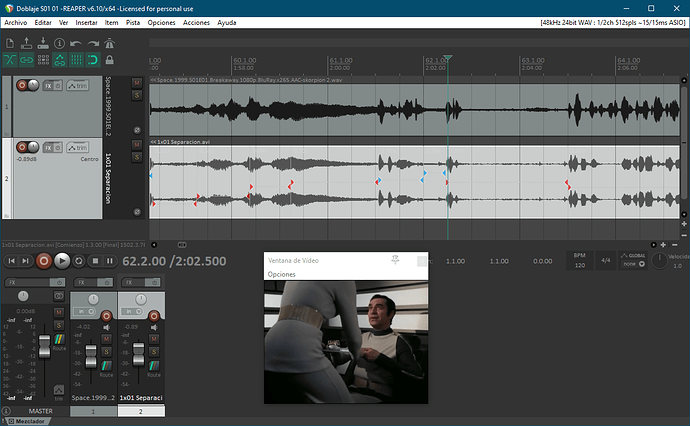Click the Space.1999 mixer volume fader
Viewport: 690px width, 426px height.
[x=91, y=356]
